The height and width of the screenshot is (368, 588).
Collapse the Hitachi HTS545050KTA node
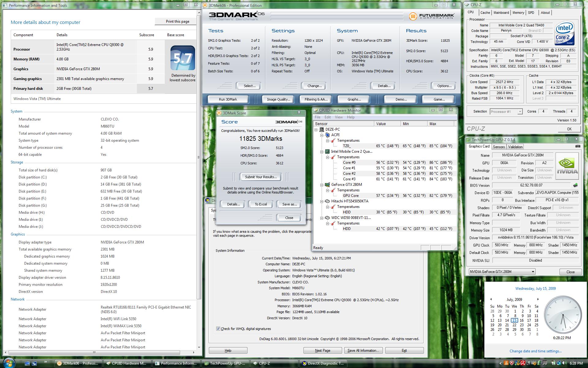coord(322,201)
